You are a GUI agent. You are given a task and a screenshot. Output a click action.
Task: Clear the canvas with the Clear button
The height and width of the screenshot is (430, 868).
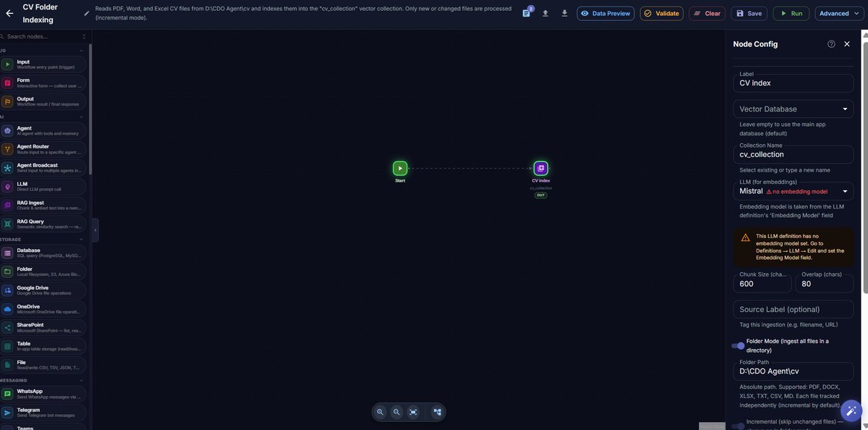tap(707, 13)
